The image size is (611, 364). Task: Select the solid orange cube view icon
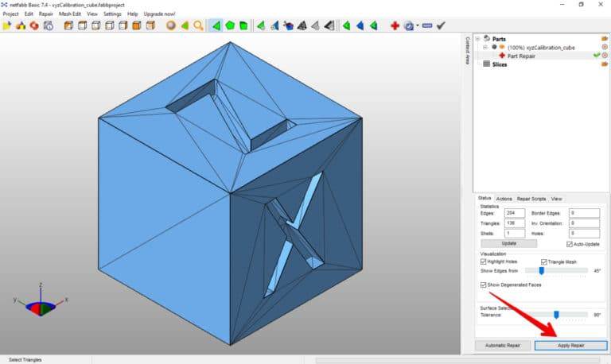(137, 25)
